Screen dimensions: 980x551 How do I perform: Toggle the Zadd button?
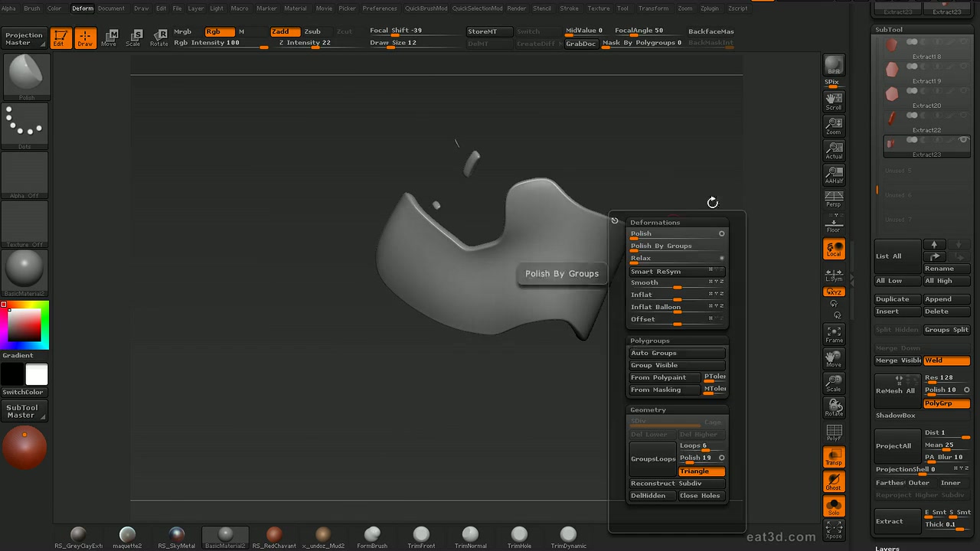[284, 31]
